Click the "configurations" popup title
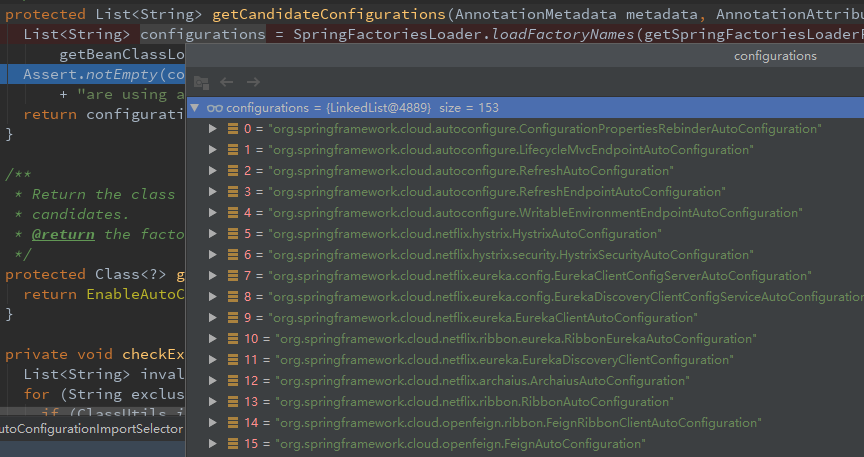Screen dimensions: 864x457 pos(775,56)
